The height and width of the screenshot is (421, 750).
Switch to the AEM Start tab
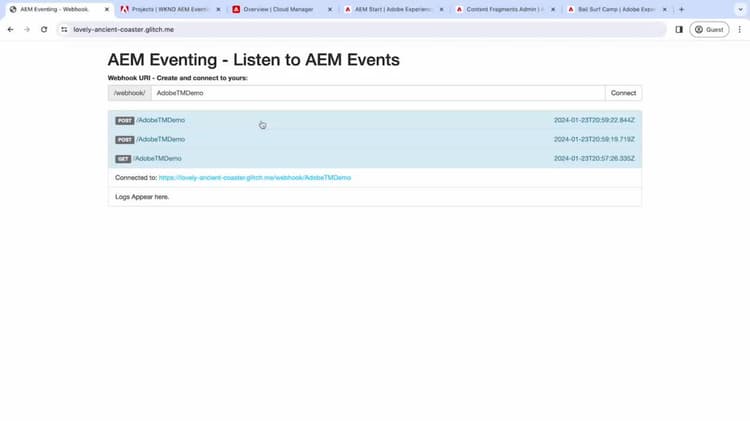[393, 10]
